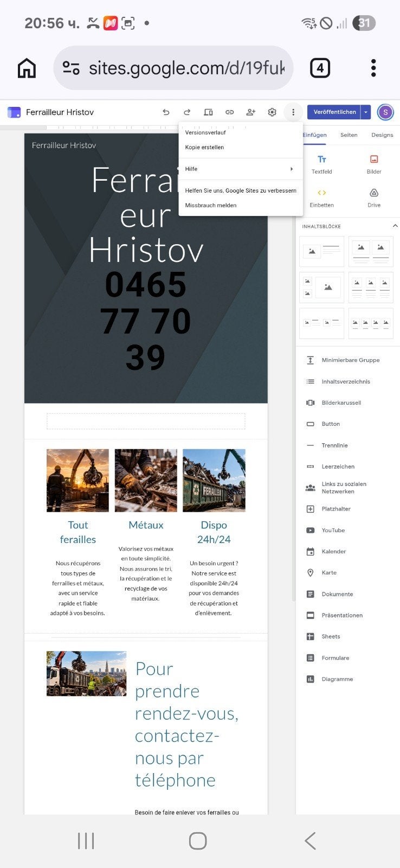
Task: Click the Sites more options three-dot icon
Action: click(293, 112)
